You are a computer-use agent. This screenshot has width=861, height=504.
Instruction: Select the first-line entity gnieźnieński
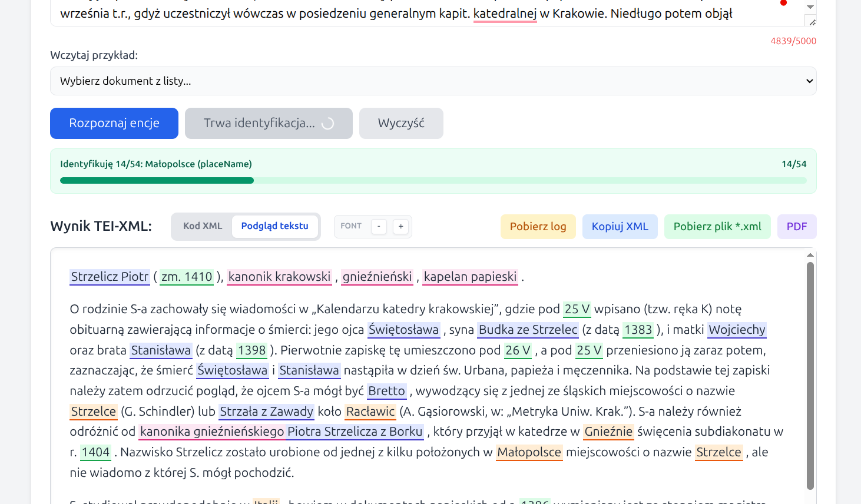pyautogui.click(x=377, y=277)
